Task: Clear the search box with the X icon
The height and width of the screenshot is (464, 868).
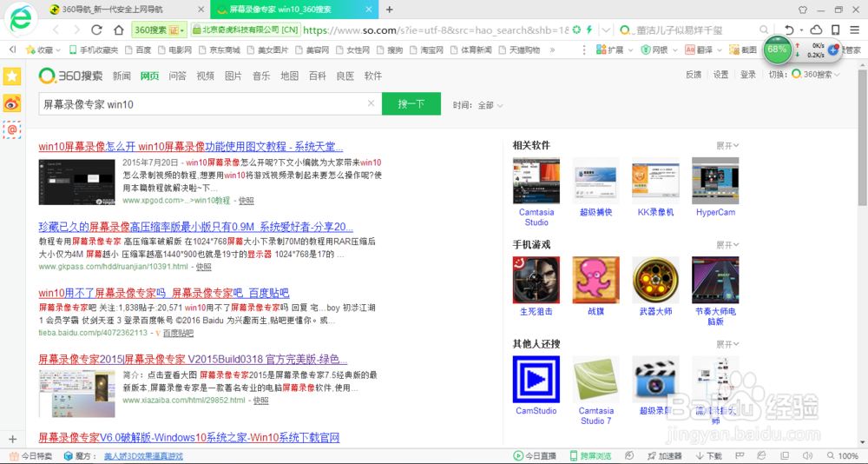Action: tap(371, 103)
